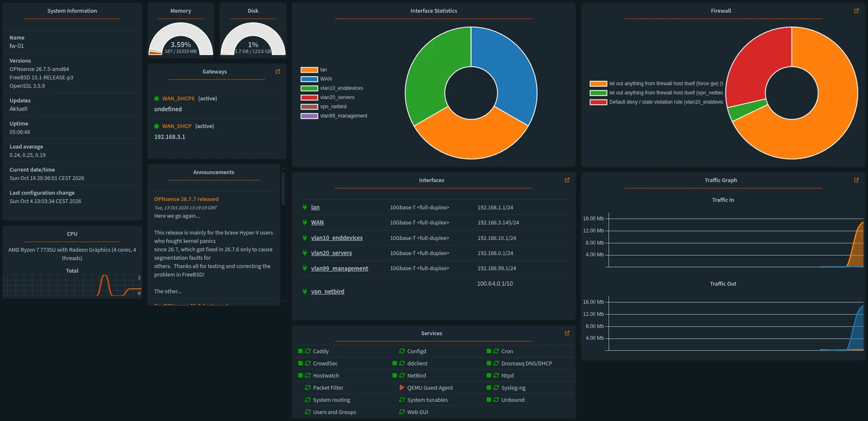This screenshot has height=421, width=868.
Task: Click the Memory usage gauge
Action: (181, 39)
